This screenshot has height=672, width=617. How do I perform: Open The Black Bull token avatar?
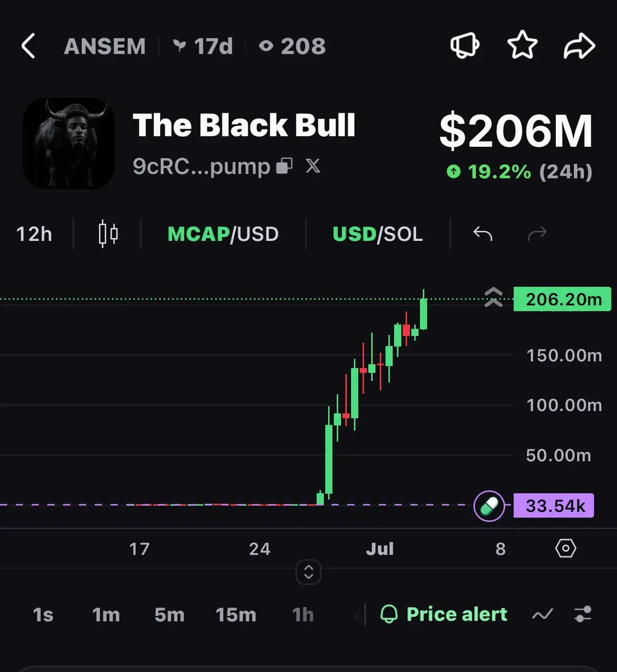tap(68, 143)
